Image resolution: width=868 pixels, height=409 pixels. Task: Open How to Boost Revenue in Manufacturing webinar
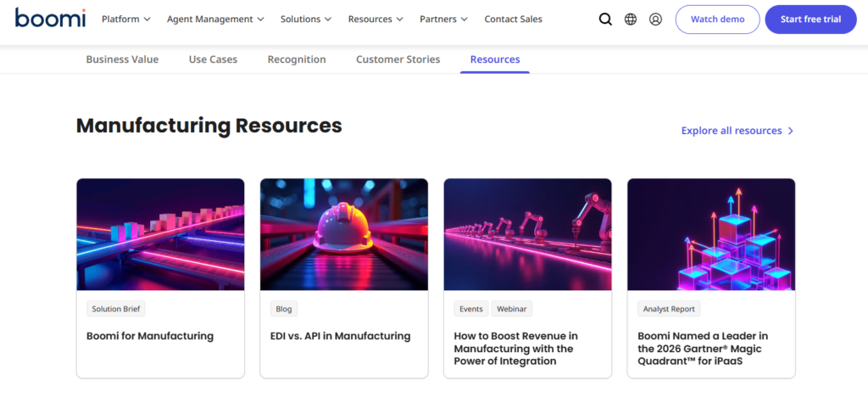click(x=516, y=349)
